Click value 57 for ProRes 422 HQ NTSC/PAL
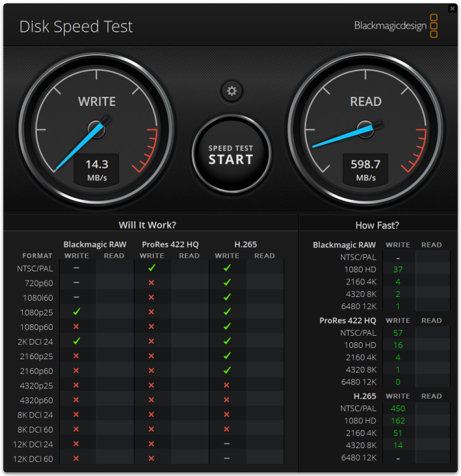 (398, 333)
